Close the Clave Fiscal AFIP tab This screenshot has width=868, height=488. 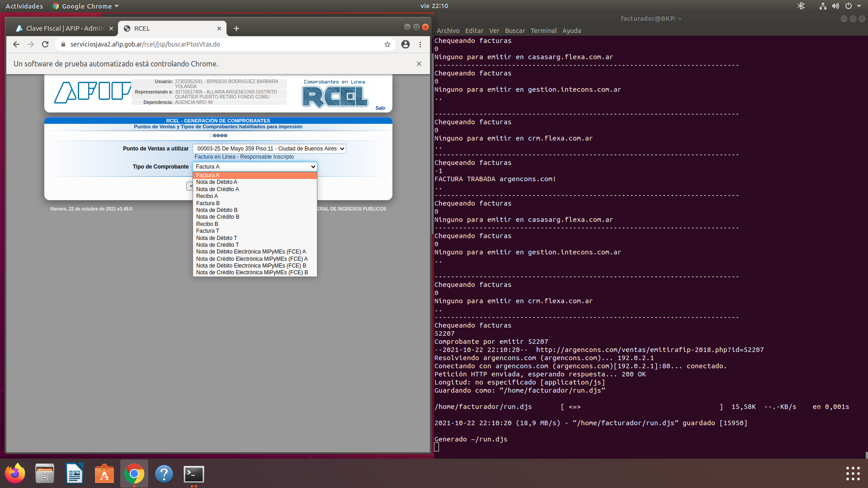pos(111,28)
